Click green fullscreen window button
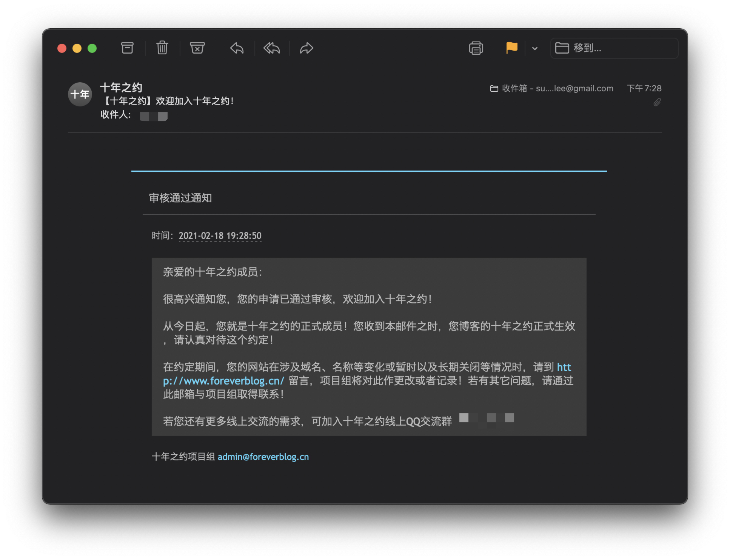730x560 pixels. point(92,48)
